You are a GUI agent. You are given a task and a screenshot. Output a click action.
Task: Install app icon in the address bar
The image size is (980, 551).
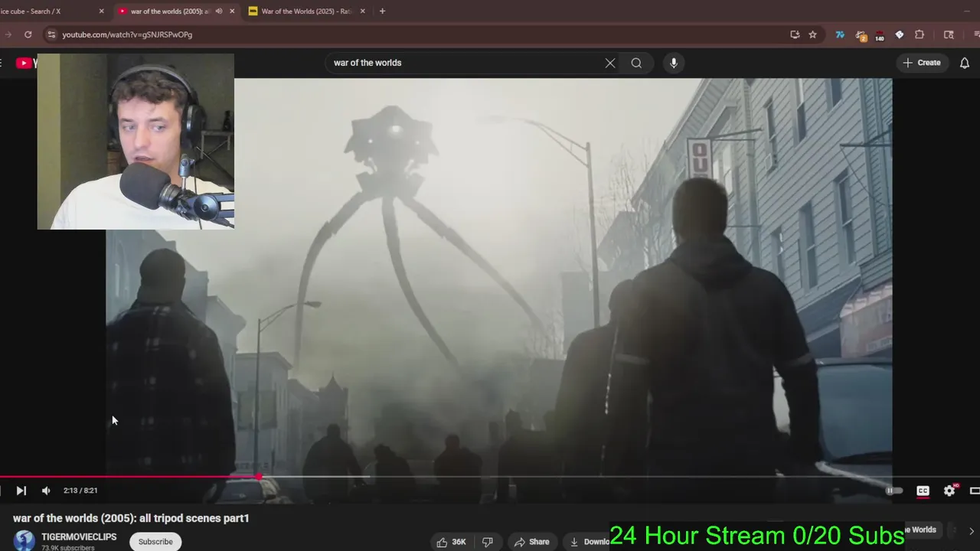click(795, 34)
